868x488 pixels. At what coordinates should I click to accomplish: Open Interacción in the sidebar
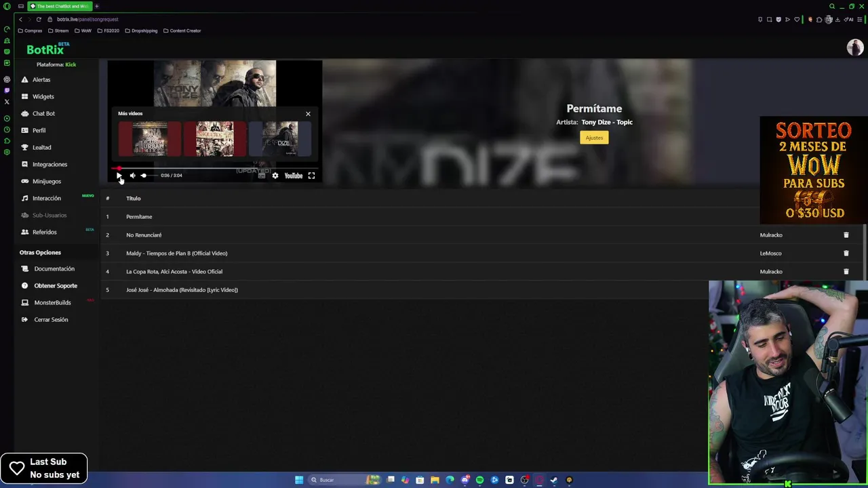click(x=47, y=198)
